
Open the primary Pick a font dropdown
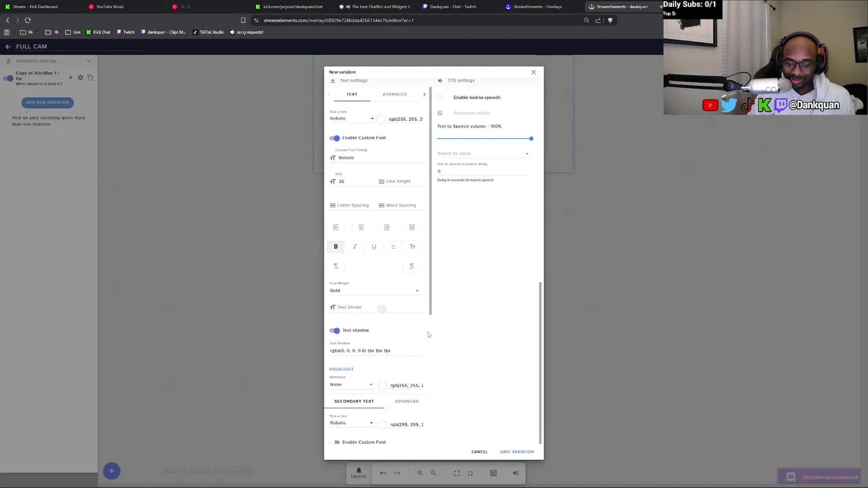pyautogui.click(x=351, y=119)
